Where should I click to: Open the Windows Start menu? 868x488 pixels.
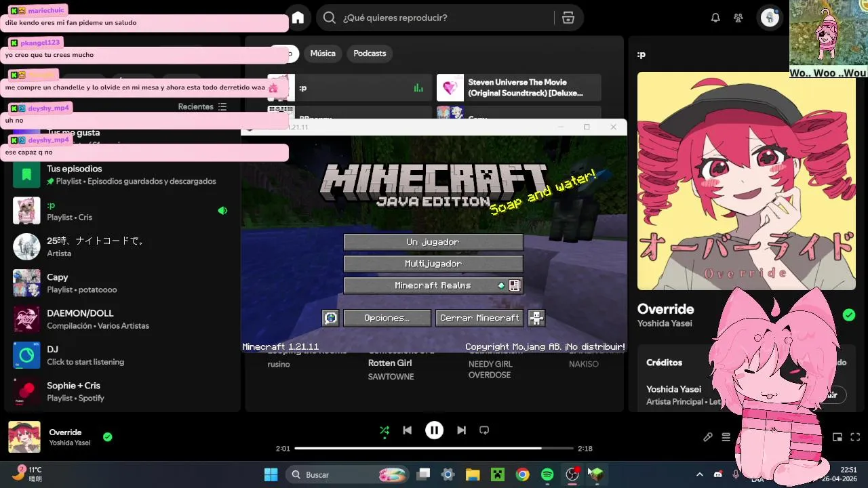coord(271,474)
